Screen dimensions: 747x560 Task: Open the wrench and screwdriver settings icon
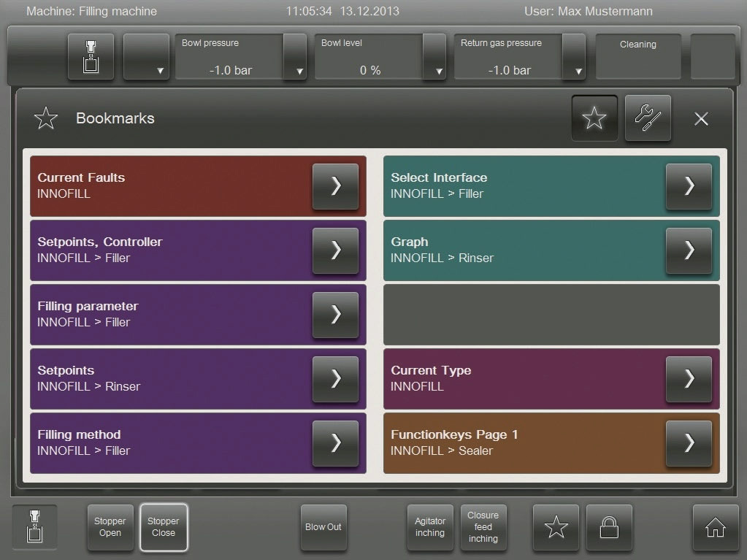click(x=648, y=118)
